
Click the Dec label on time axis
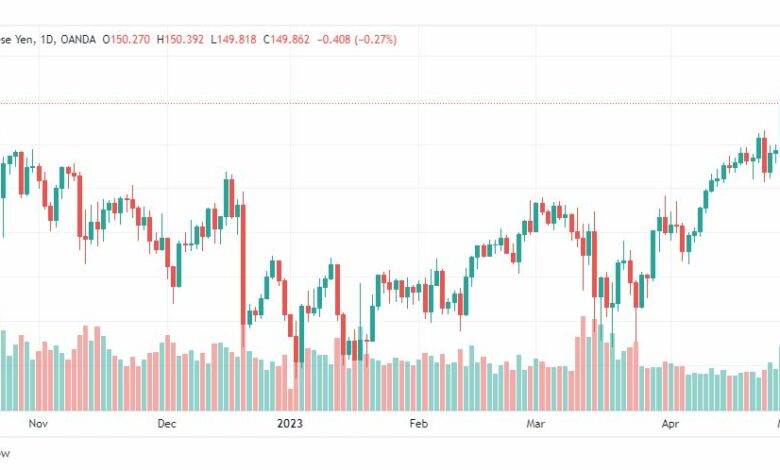(167, 424)
